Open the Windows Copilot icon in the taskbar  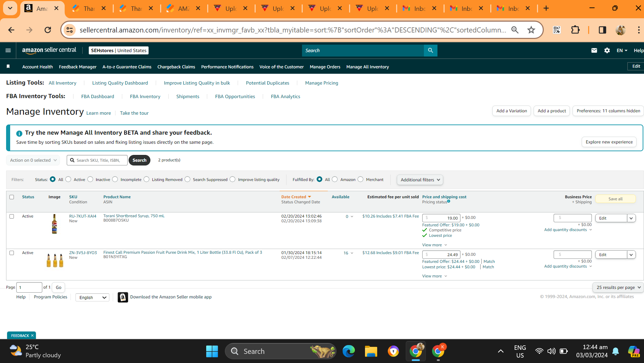tap(634, 351)
